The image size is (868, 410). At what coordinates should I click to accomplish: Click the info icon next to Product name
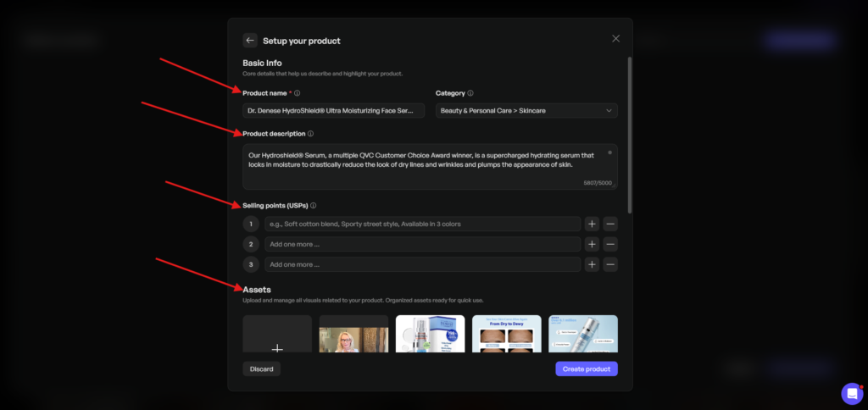pos(298,93)
